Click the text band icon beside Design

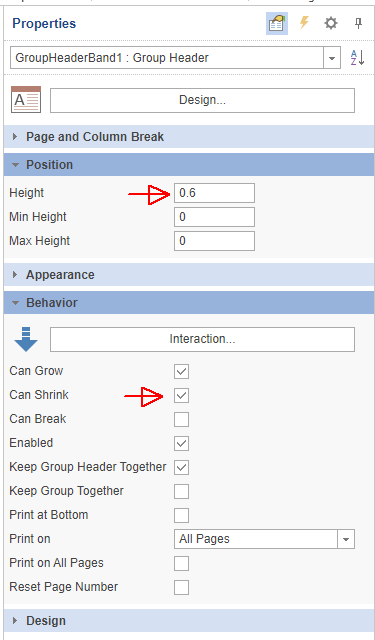26,100
